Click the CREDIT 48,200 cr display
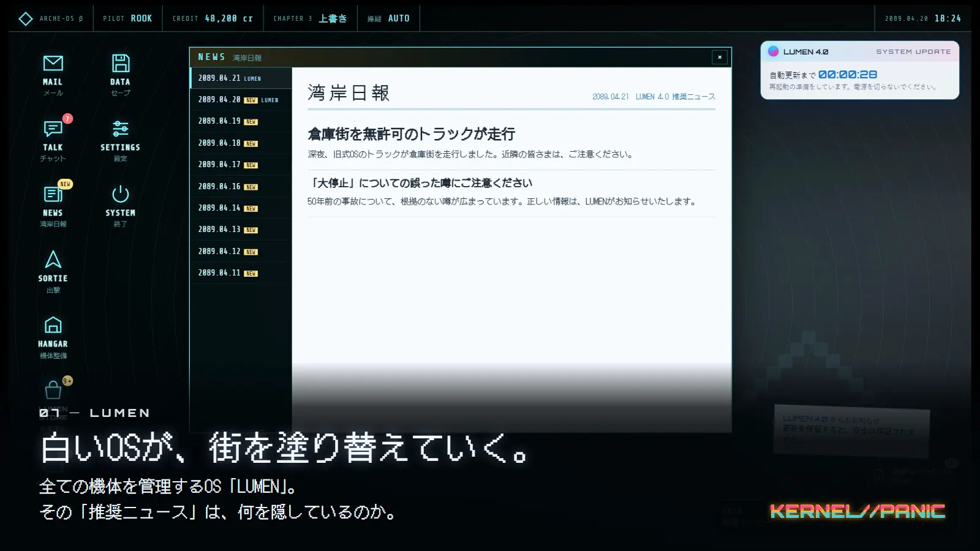 tap(213, 18)
